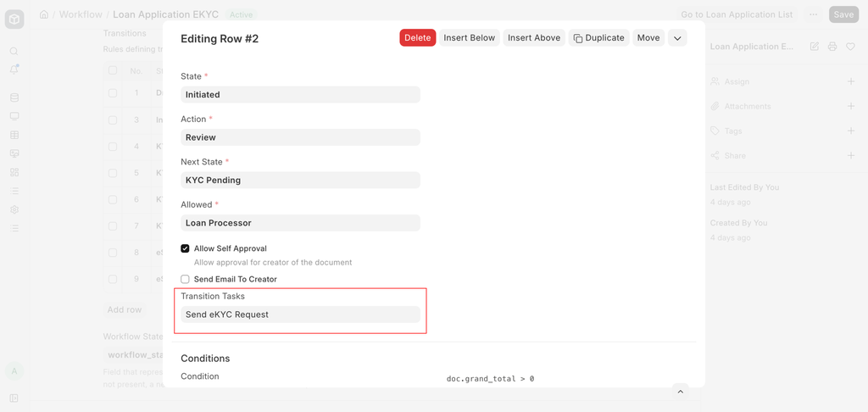Open the Action field showing Review

click(301, 137)
